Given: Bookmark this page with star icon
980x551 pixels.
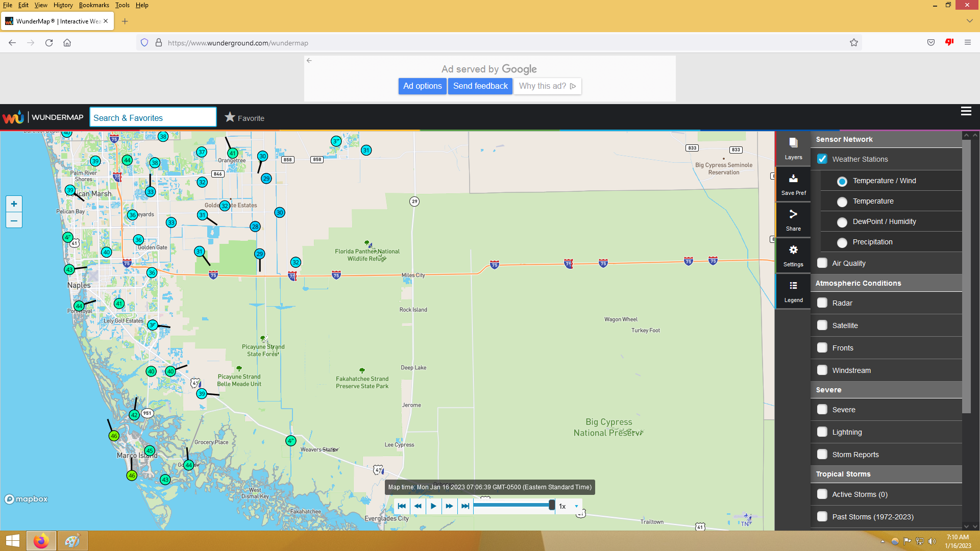Looking at the screenshot, I should click(854, 43).
